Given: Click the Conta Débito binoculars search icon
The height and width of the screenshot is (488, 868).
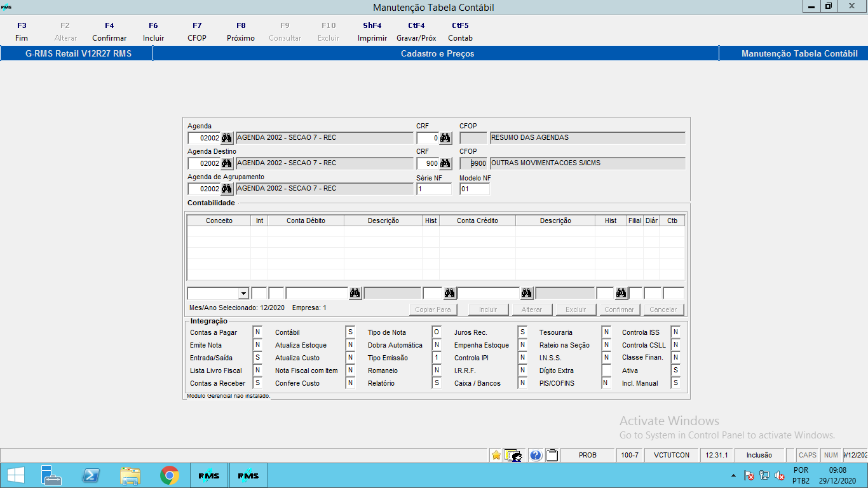Looking at the screenshot, I should click(355, 293).
